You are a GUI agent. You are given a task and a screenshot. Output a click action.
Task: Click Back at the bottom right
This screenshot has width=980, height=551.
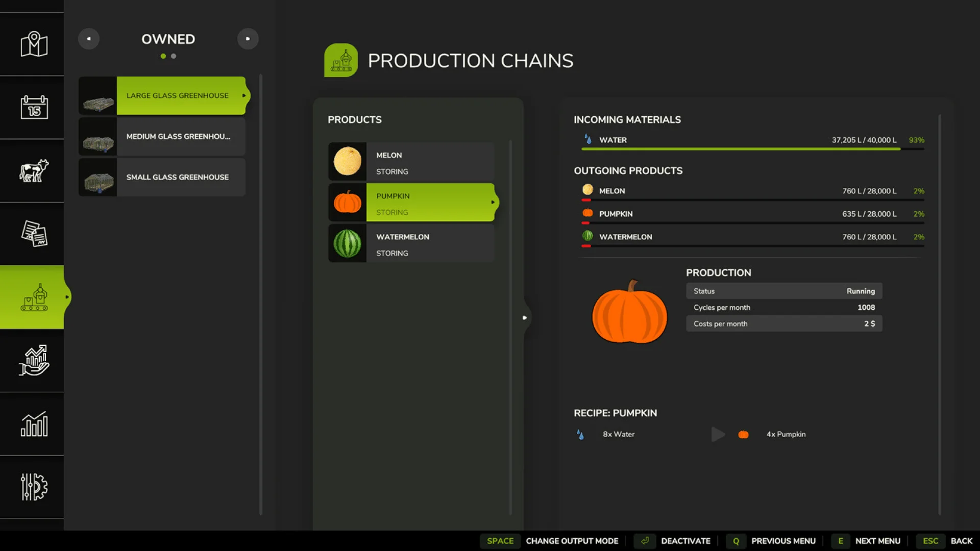point(962,540)
